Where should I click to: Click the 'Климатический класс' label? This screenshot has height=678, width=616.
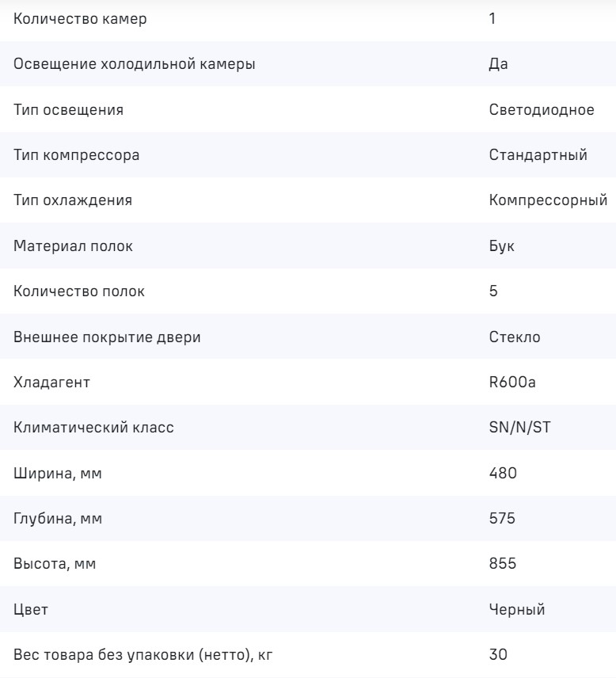[94, 428]
